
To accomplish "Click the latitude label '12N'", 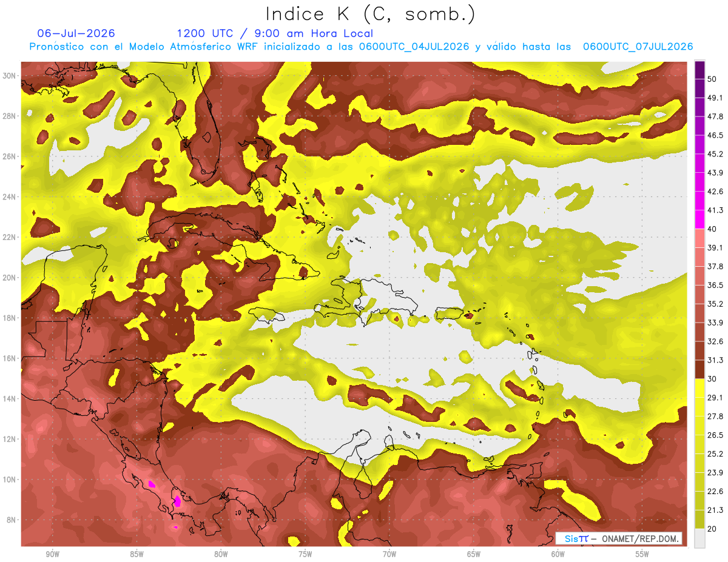I will (x=10, y=439).
